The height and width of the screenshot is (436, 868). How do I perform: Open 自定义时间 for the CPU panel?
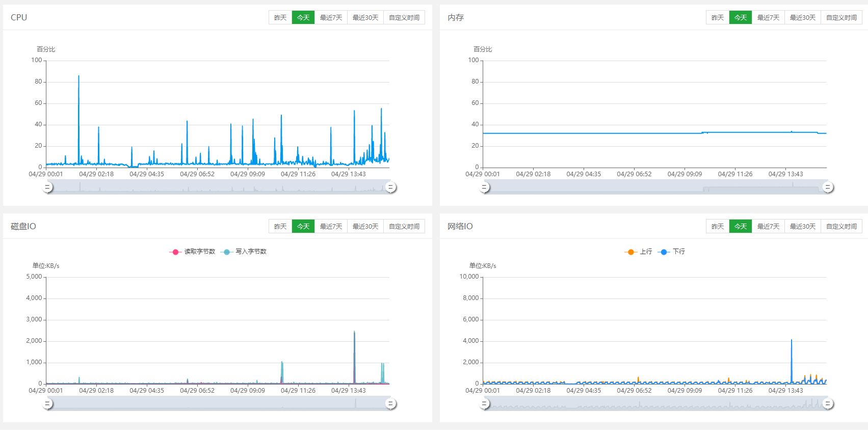coord(404,18)
